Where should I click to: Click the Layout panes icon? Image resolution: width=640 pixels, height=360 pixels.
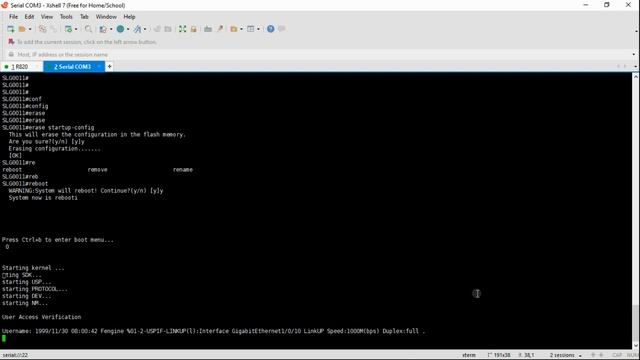(x=251, y=29)
